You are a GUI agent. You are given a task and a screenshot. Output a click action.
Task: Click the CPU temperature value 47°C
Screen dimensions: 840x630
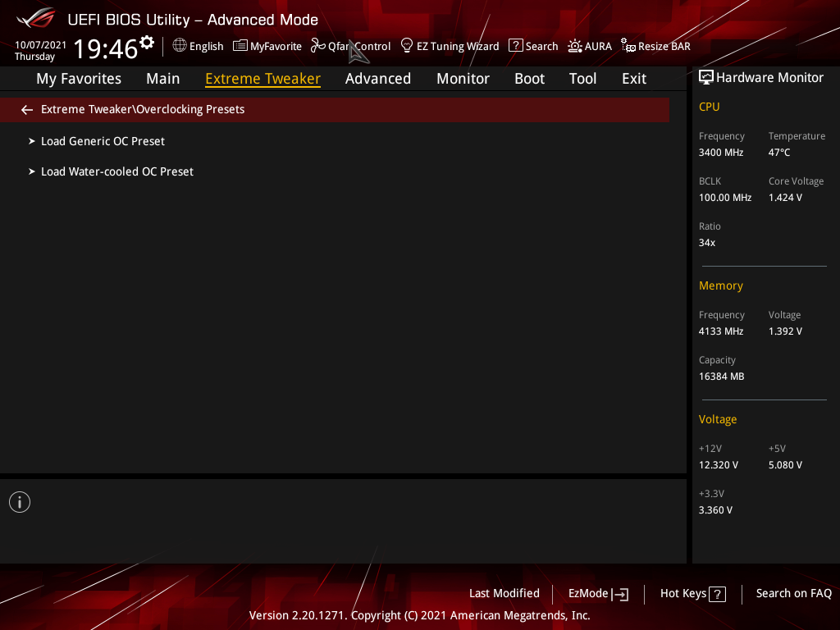(779, 153)
